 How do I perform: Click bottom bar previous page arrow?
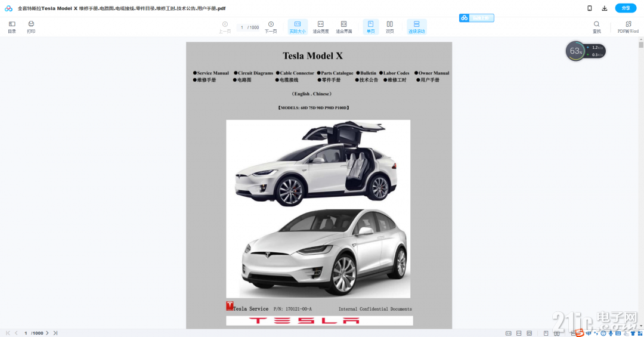[x=17, y=333]
